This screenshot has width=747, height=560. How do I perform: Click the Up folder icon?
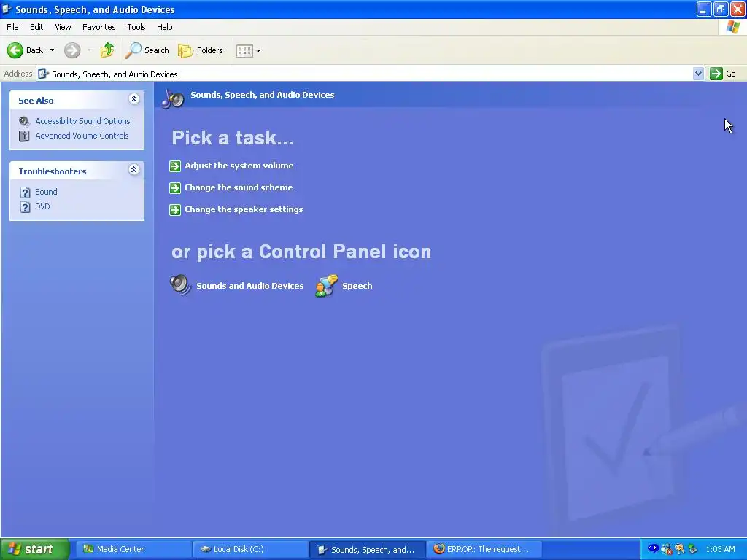click(107, 50)
